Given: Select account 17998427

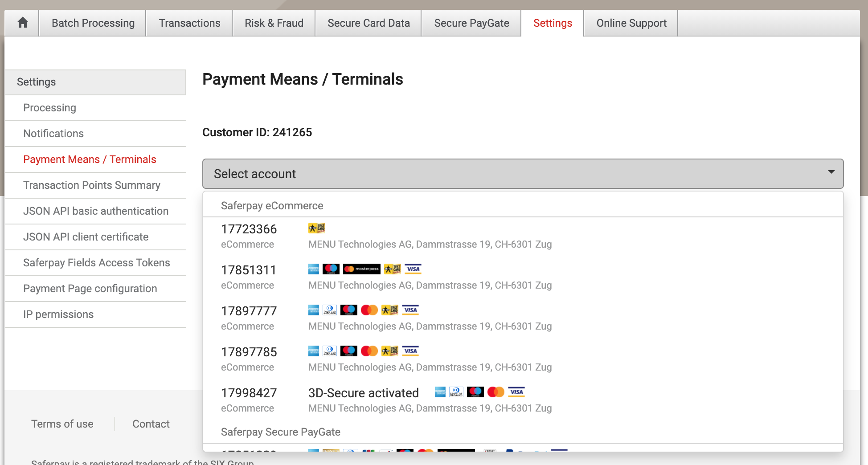Looking at the screenshot, I should coord(523,400).
